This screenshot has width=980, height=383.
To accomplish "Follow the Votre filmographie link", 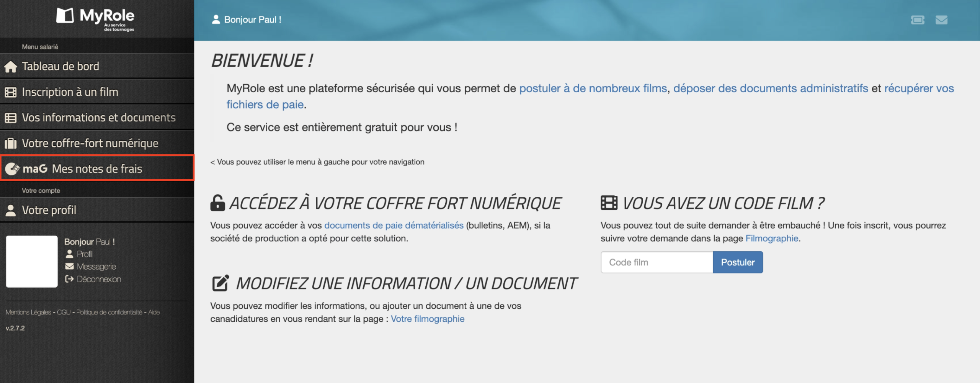I will pyautogui.click(x=427, y=319).
